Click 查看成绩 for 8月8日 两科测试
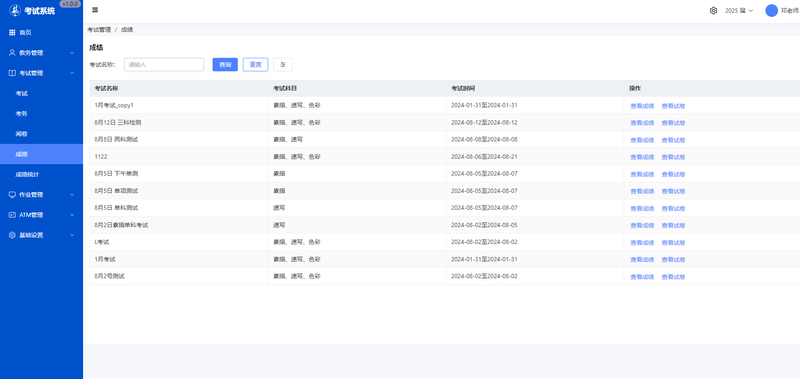Image resolution: width=800 pixels, height=379 pixels. (x=642, y=140)
